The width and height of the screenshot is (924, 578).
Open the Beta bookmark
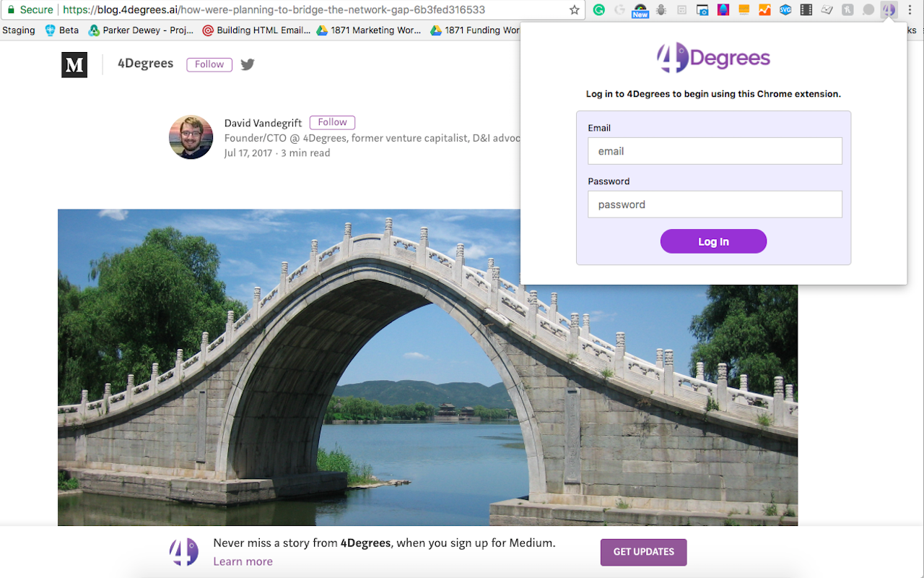[x=62, y=30]
